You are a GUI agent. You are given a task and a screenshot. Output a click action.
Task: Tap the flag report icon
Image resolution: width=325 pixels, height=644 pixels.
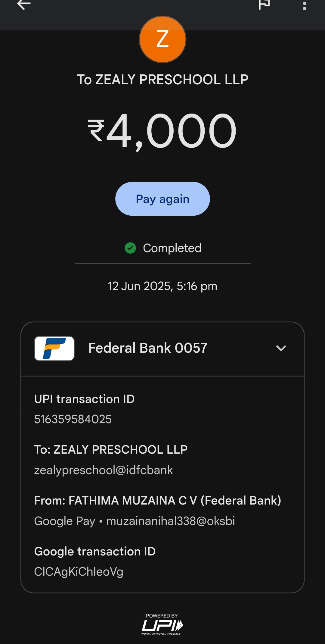click(264, 4)
